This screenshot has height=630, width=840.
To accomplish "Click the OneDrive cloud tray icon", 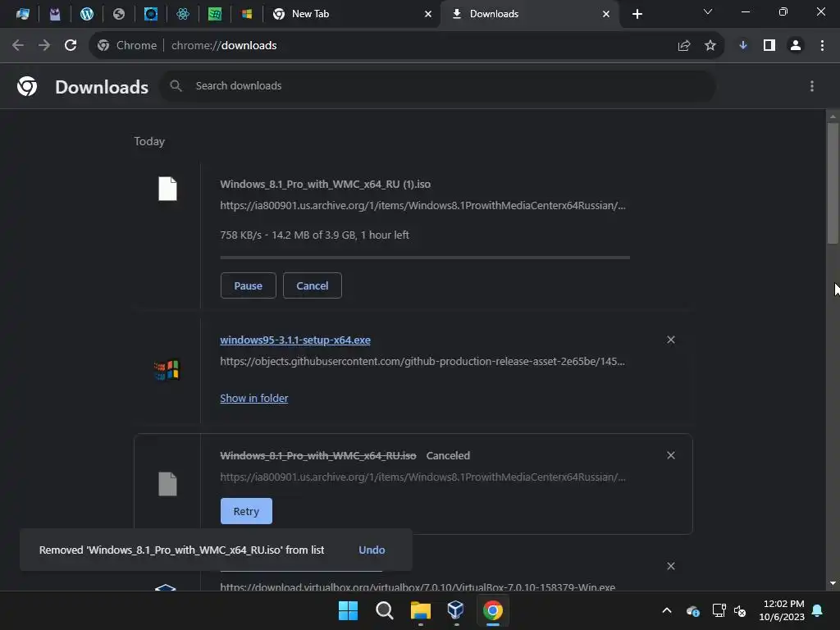I will tap(692, 610).
